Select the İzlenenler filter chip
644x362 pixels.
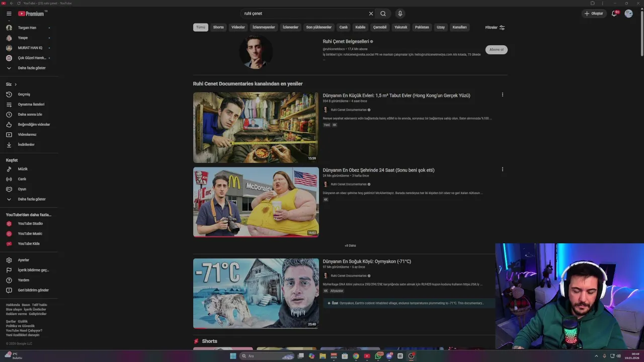click(x=290, y=27)
